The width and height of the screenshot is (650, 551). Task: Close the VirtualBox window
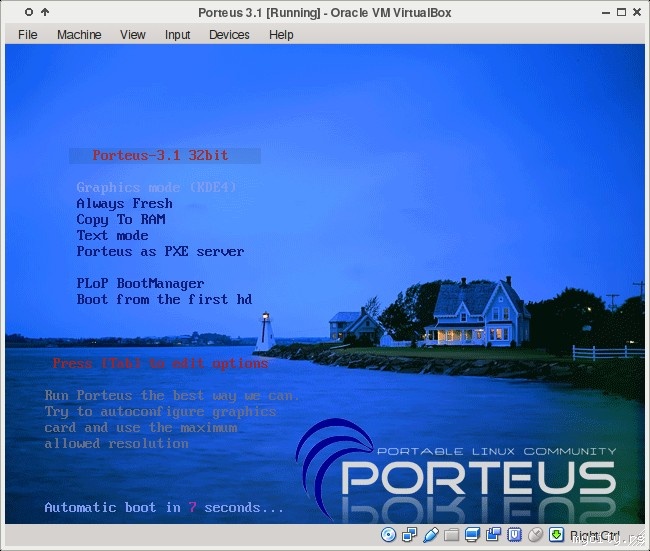637,12
